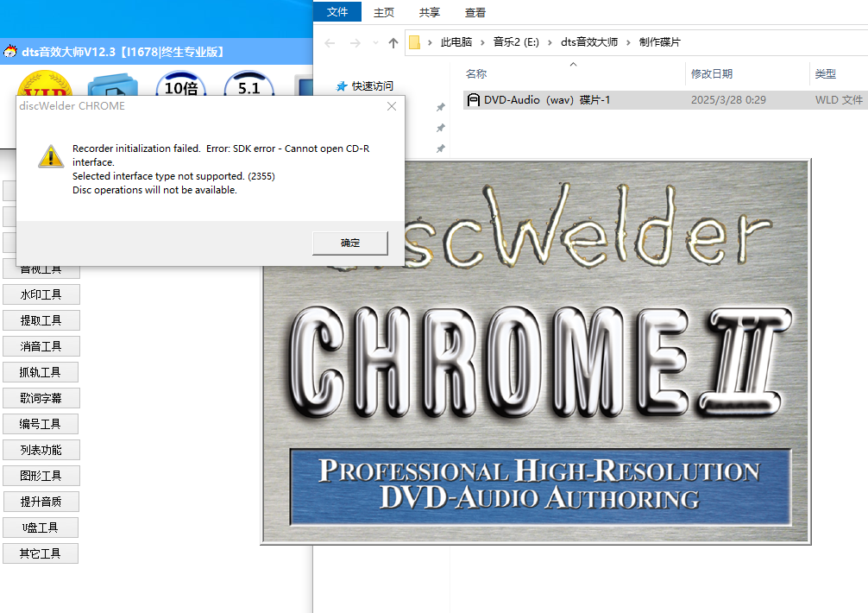Click the star icon beside 快速访问

click(x=342, y=85)
